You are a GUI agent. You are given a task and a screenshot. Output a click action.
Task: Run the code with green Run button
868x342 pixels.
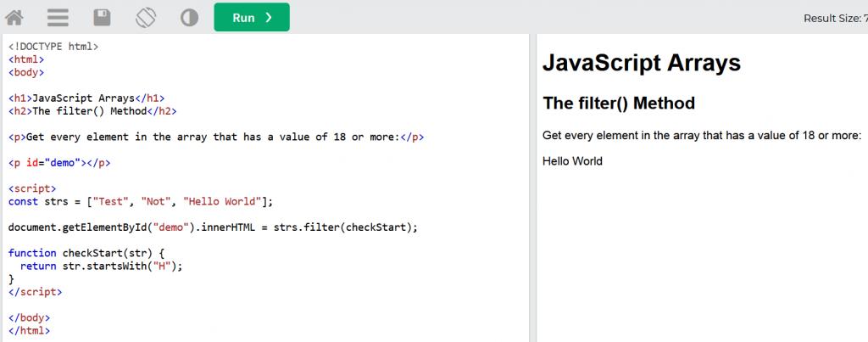pos(252,17)
